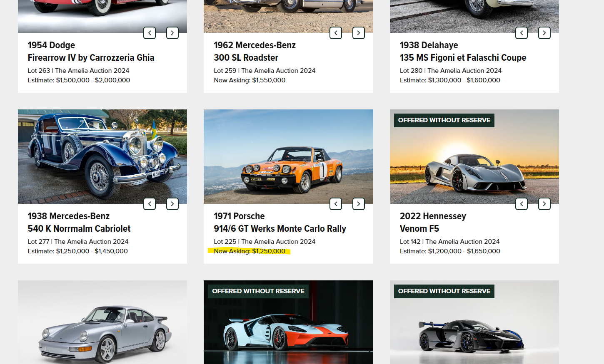Screen dimensions: 604x364
Task: Click estimate '$1,500,000 - $2,000,000' text
Action: (93, 80)
